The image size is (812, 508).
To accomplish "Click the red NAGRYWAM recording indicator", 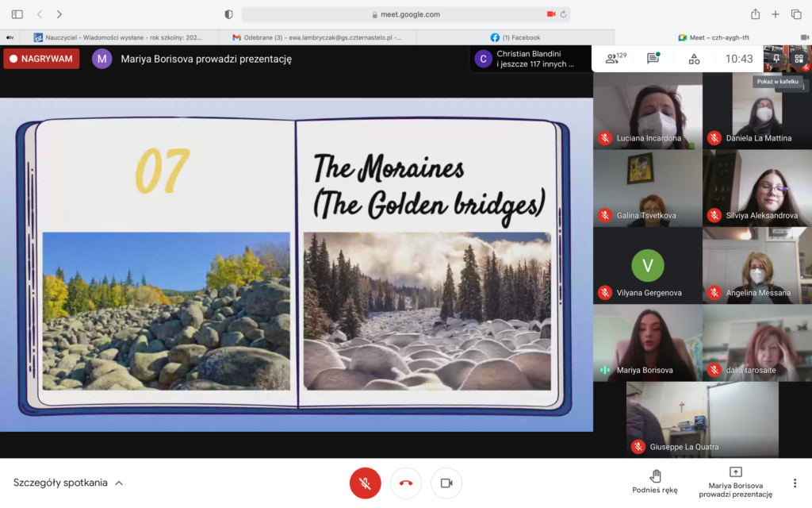I will (41, 59).
